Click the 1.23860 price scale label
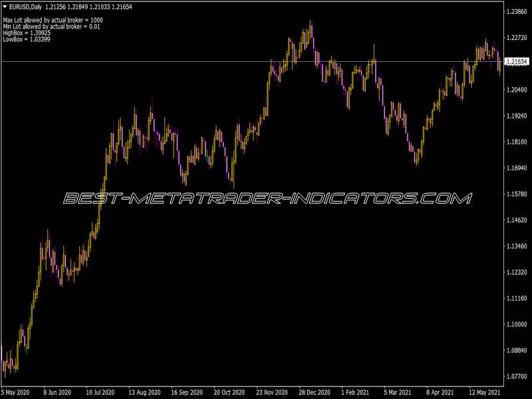 517,12
